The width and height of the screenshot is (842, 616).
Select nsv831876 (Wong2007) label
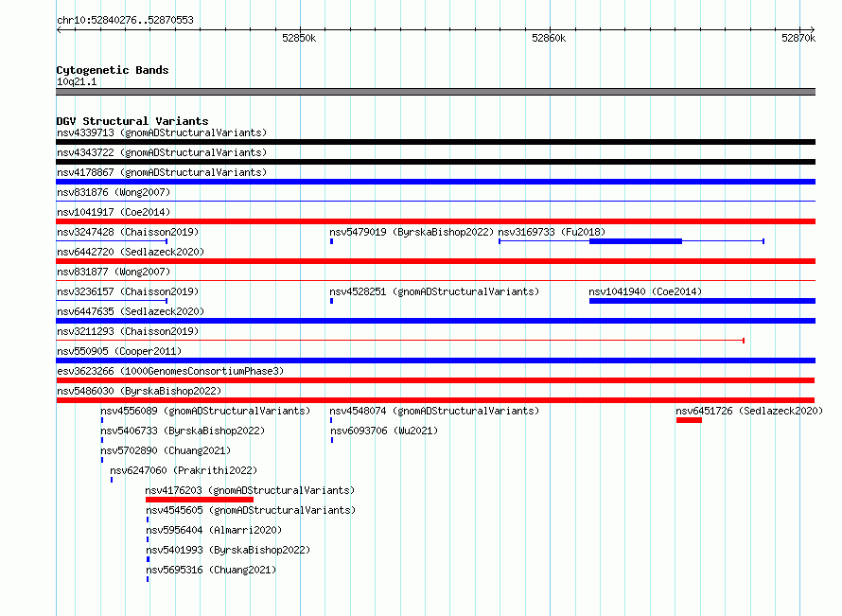pyautogui.click(x=114, y=192)
